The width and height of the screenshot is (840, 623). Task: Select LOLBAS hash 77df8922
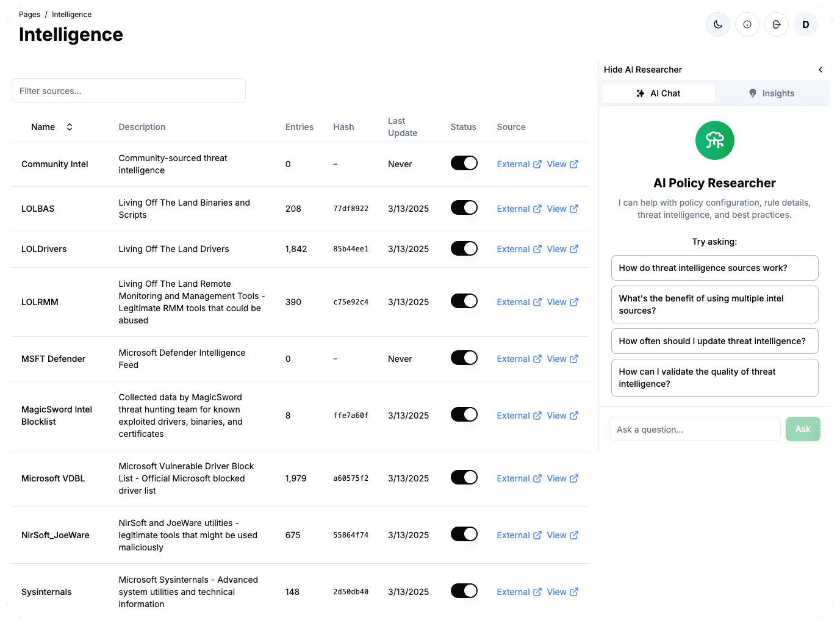(351, 209)
